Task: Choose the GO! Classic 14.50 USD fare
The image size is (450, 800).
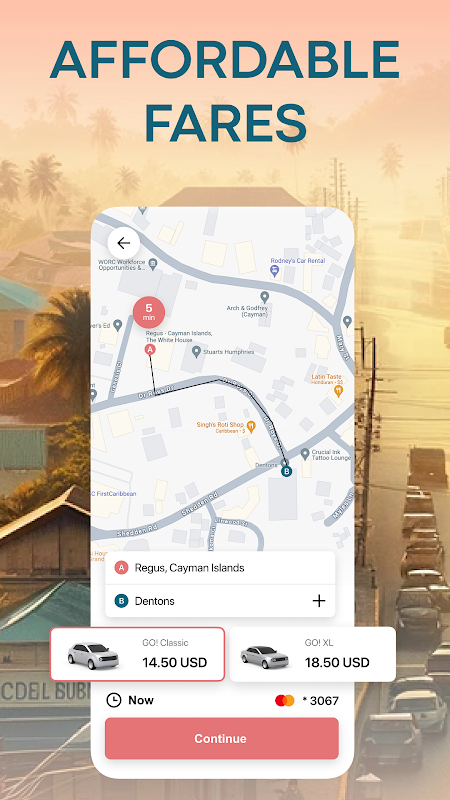Action: [137, 654]
